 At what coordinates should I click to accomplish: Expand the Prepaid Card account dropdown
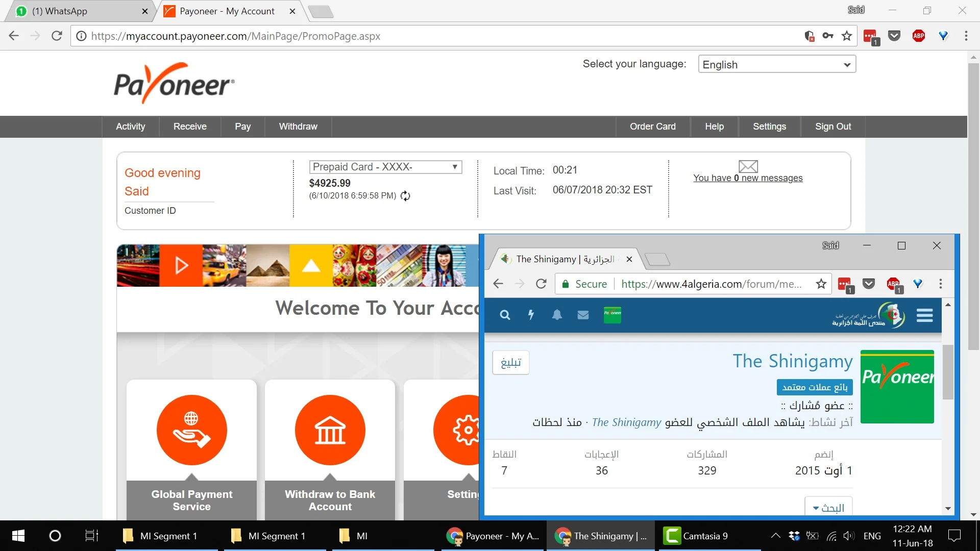pyautogui.click(x=385, y=167)
